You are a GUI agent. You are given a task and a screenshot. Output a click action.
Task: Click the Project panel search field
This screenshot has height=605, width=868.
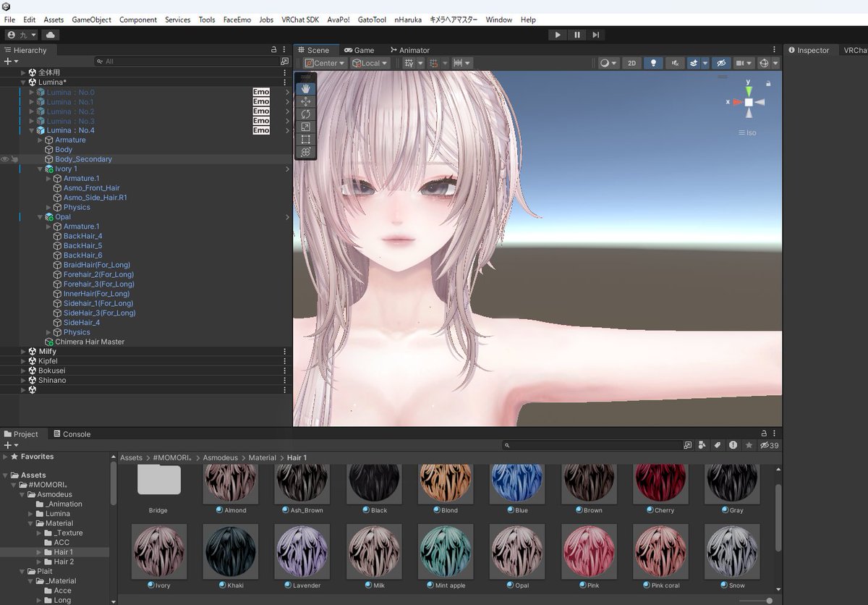point(593,446)
